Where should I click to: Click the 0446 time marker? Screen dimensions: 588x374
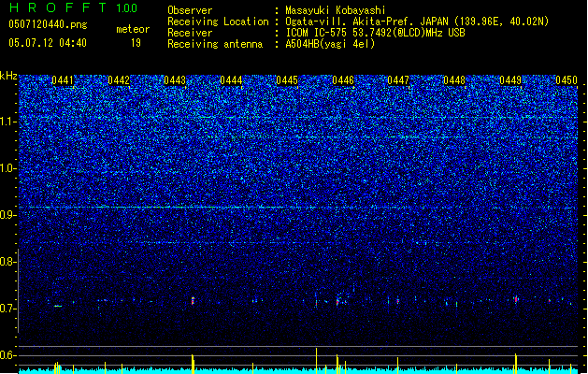click(x=343, y=80)
